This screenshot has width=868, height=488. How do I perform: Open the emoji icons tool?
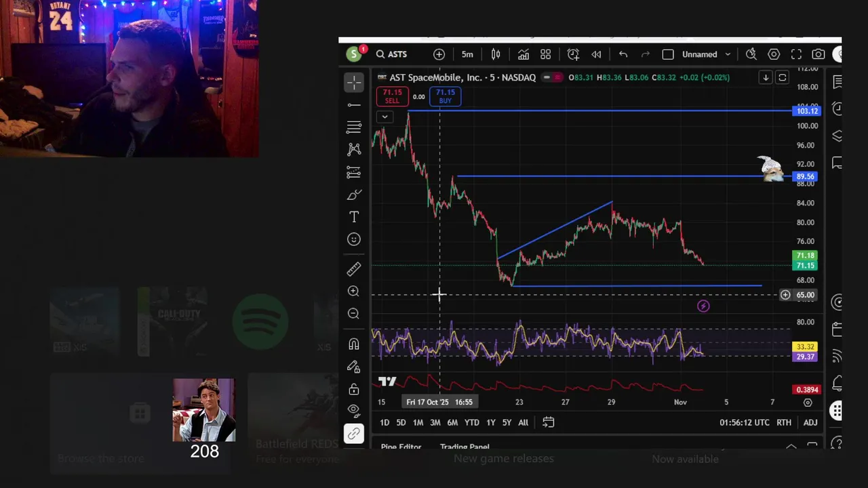(x=354, y=239)
